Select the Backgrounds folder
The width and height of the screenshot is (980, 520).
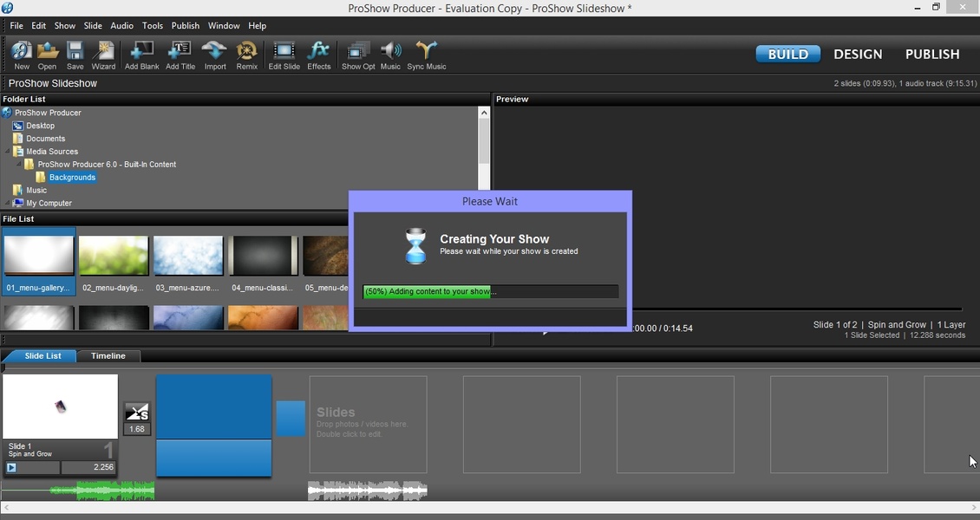[72, 178]
